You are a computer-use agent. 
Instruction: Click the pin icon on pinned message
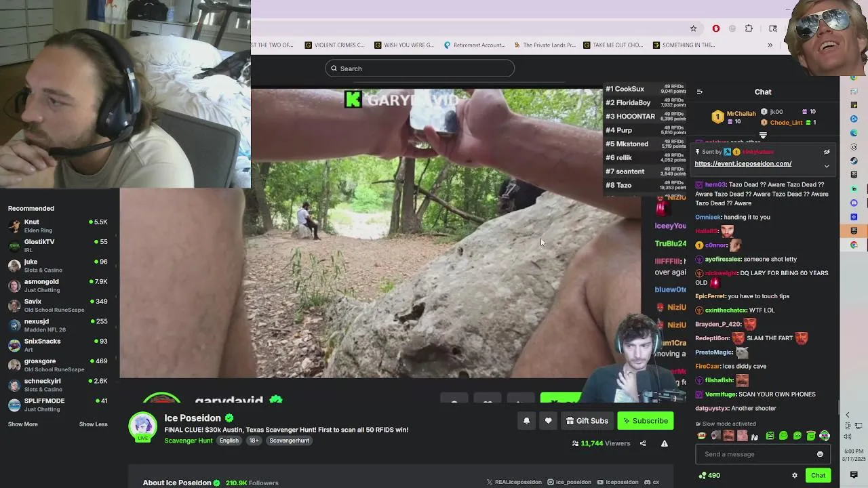(697, 152)
